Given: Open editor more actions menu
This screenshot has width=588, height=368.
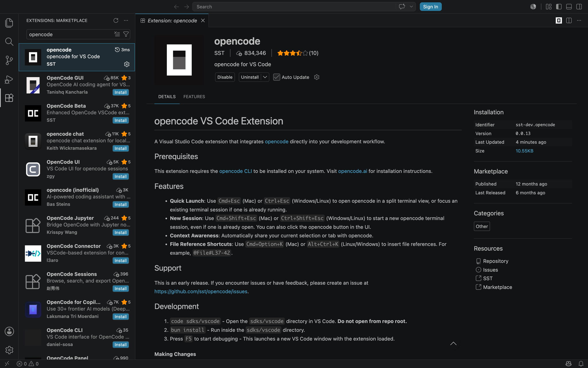Looking at the screenshot, I should 579,20.
